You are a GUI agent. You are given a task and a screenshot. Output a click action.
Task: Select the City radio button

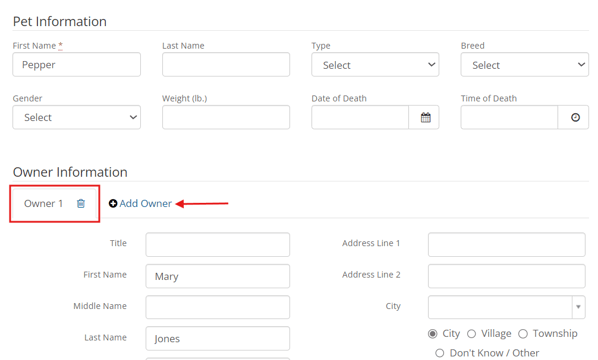click(432, 334)
